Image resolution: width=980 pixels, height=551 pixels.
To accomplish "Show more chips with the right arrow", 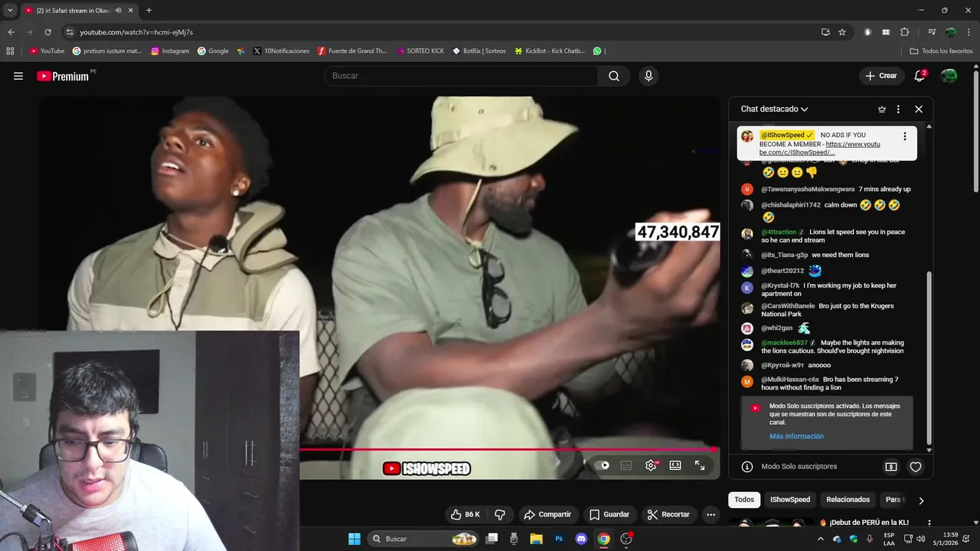I will [x=921, y=500].
